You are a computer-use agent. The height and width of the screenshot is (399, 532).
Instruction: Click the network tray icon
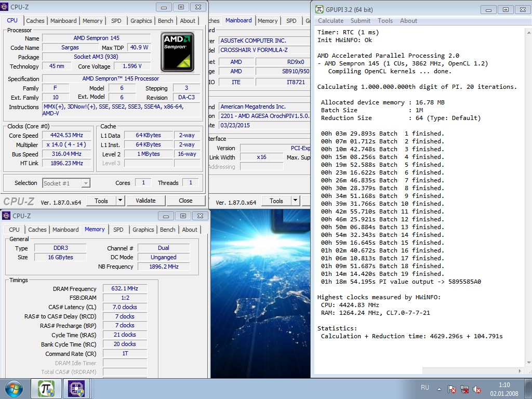[464, 390]
